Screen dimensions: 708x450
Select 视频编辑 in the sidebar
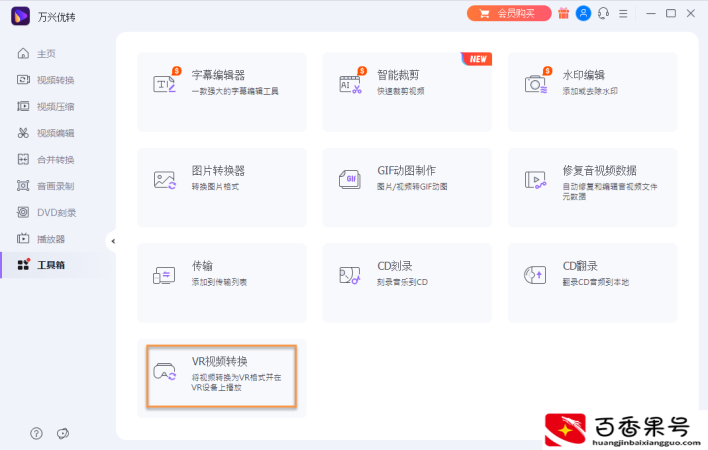point(55,133)
